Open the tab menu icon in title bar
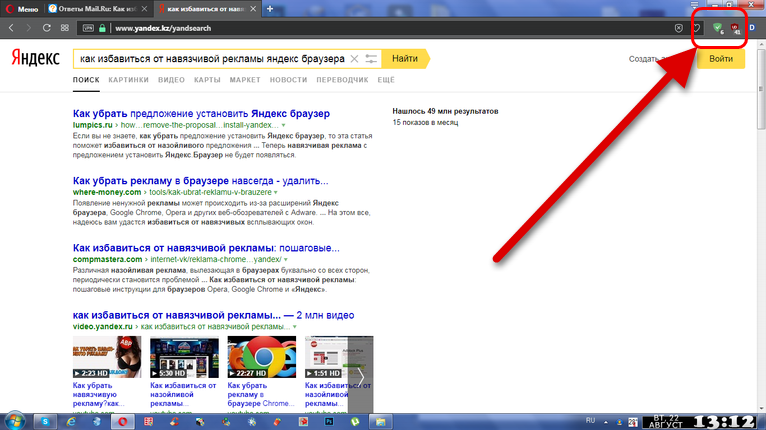Screen dimensions: 766x430 coord(694,4)
